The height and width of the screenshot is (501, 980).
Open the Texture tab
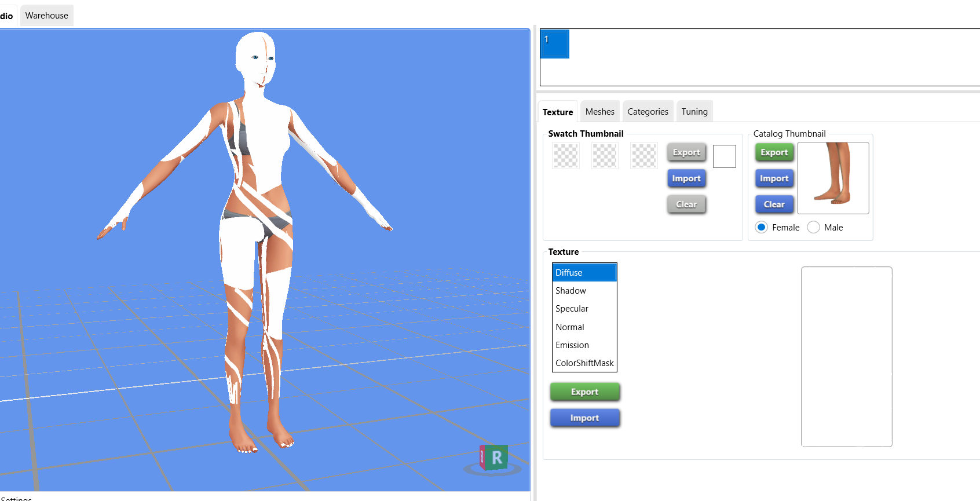558,112
